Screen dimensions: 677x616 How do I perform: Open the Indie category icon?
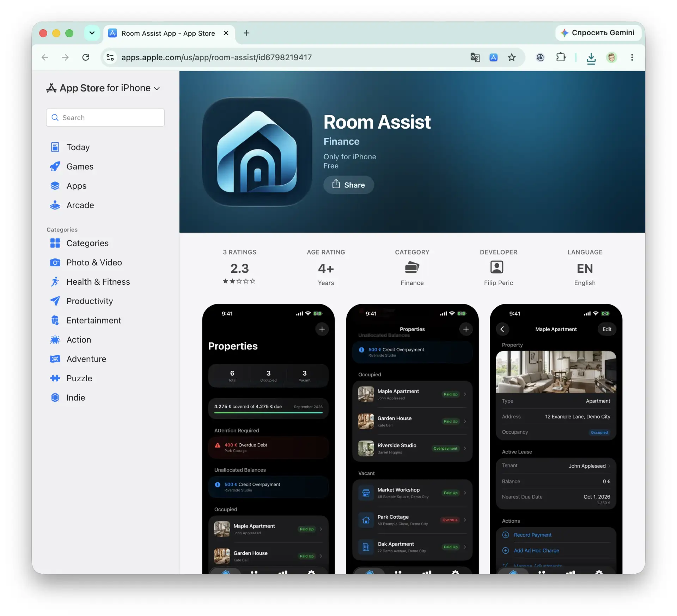click(55, 398)
